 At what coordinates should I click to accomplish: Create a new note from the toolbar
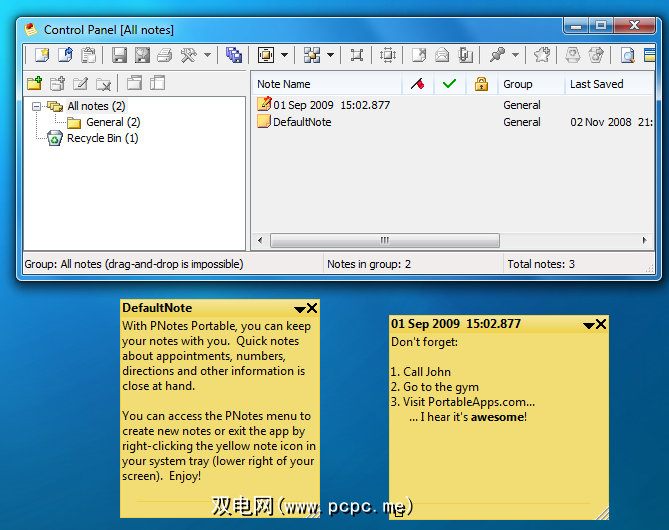click(x=42, y=55)
